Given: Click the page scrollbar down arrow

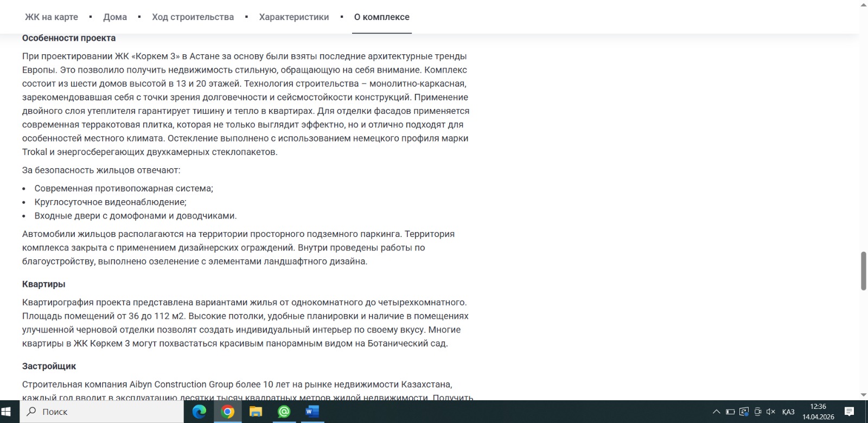Looking at the screenshot, I should pos(863,395).
